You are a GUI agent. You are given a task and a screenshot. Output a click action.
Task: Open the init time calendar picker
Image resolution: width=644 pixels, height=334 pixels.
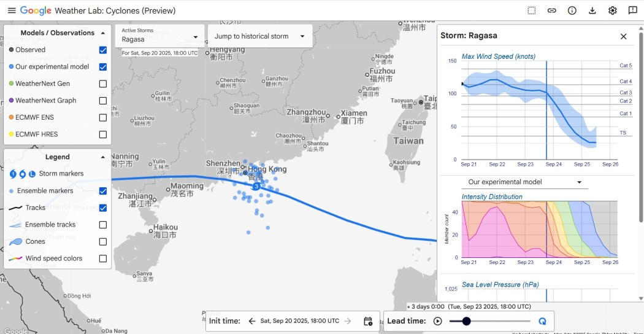coord(368,321)
